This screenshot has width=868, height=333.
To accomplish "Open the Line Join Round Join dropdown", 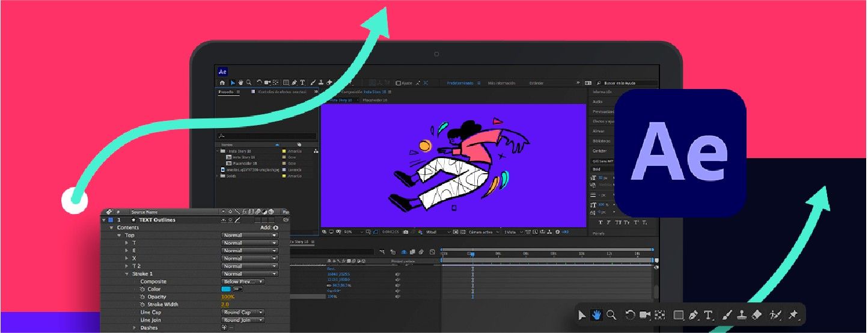I will click(x=243, y=320).
